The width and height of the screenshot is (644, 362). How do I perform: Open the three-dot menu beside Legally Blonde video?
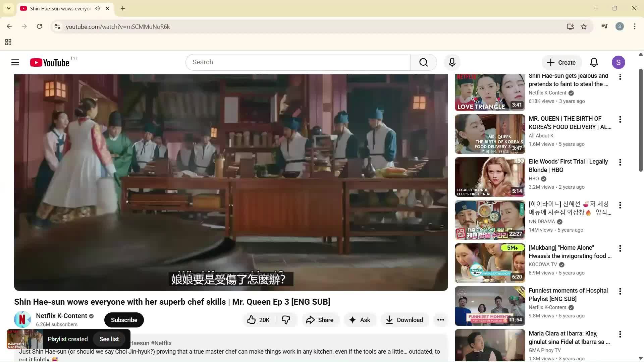(x=620, y=162)
